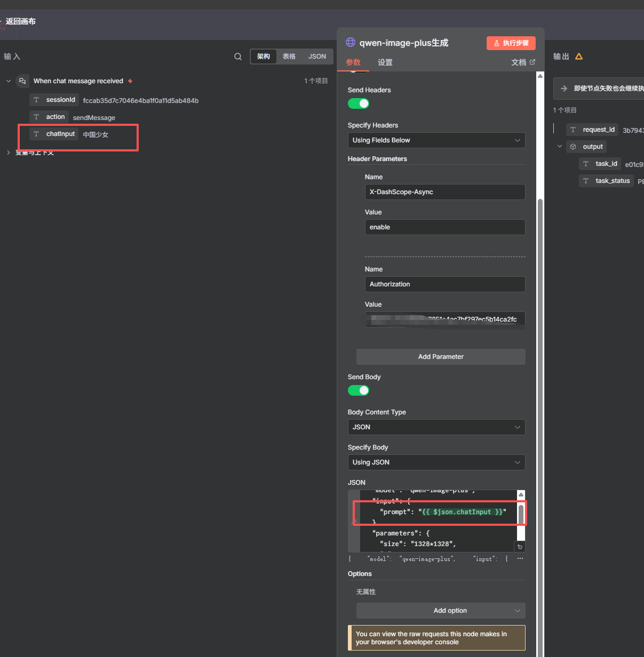
Task: Click the JSON editor vertical scrollbar
Action: tap(521, 515)
